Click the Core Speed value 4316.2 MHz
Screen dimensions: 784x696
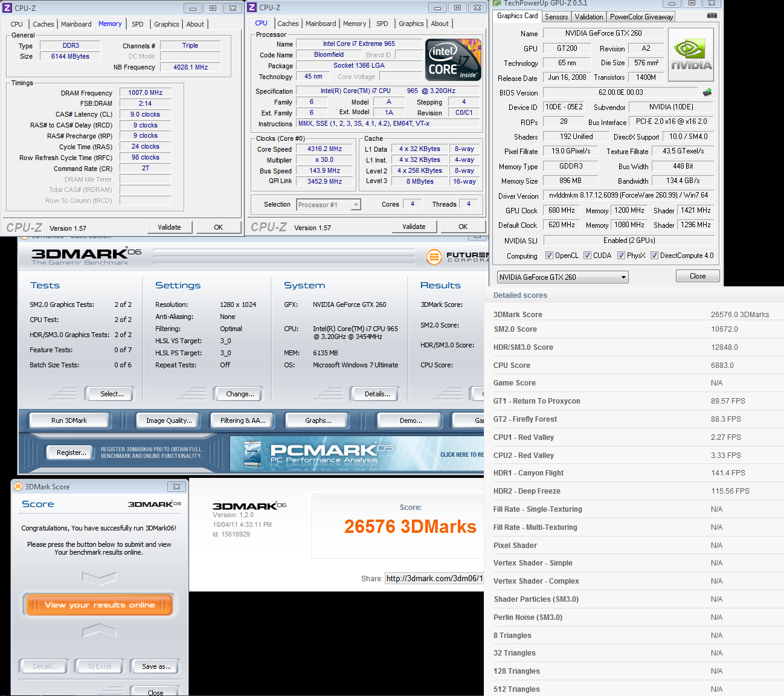pyautogui.click(x=325, y=149)
